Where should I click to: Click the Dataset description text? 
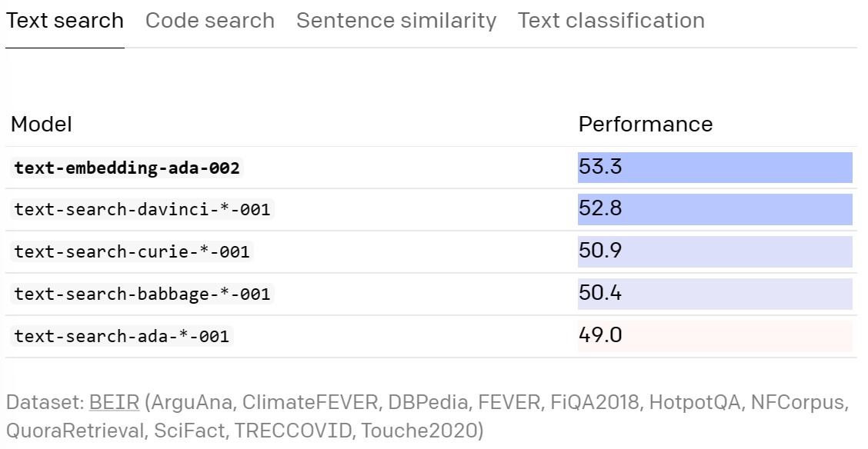click(x=427, y=417)
